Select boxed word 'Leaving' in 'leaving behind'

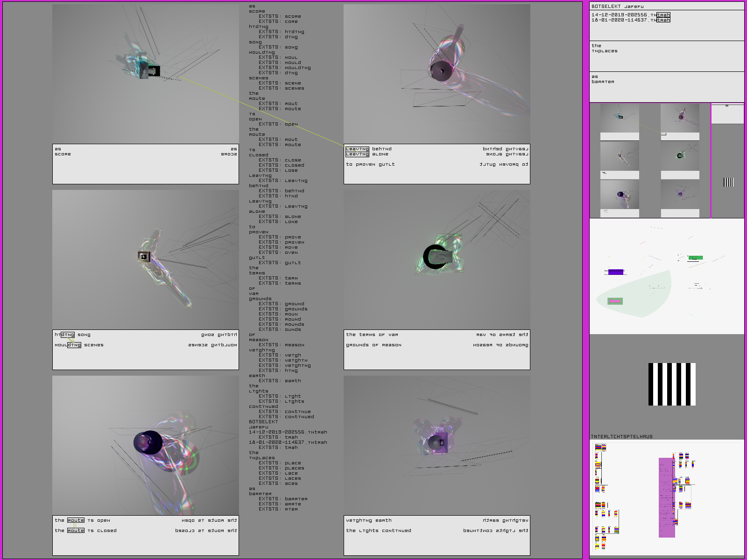click(x=357, y=149)
